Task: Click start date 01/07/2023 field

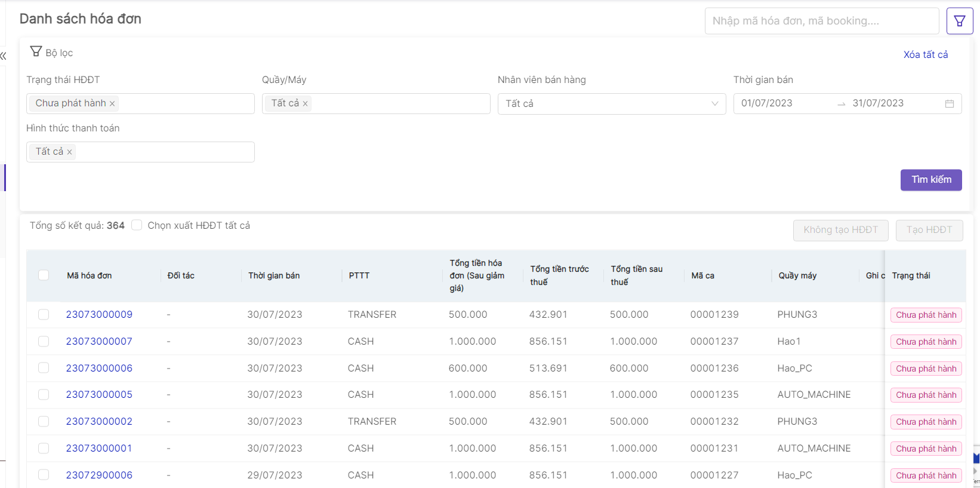Action: 767,103
